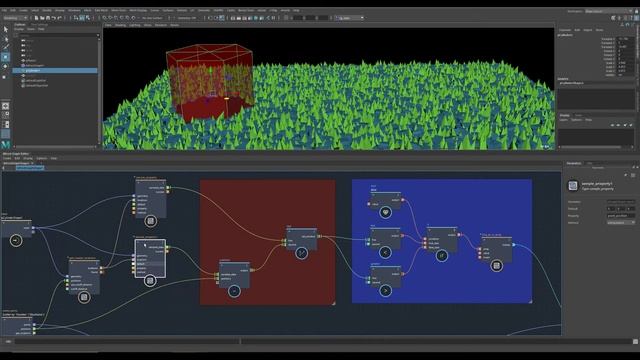Image resolution: width=640 pixels, height=360 pixels.
Task: Undo using the status line arrow
Action: [54, 18]
